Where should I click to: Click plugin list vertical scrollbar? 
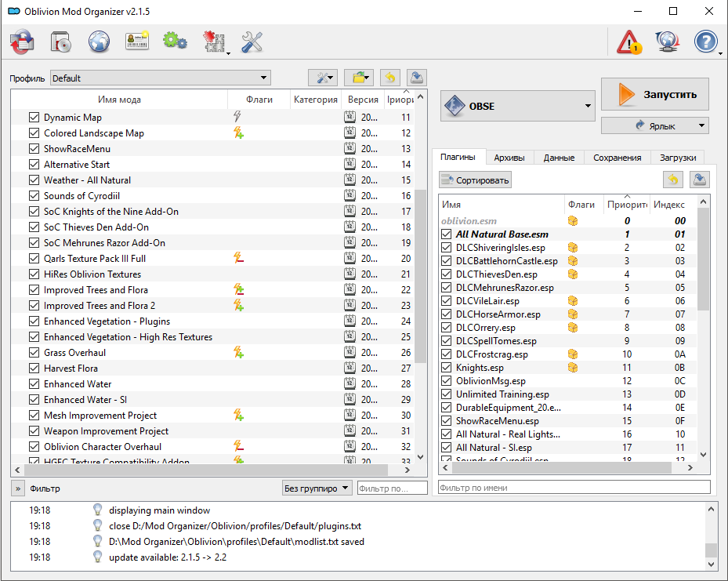tap(703, 260)
